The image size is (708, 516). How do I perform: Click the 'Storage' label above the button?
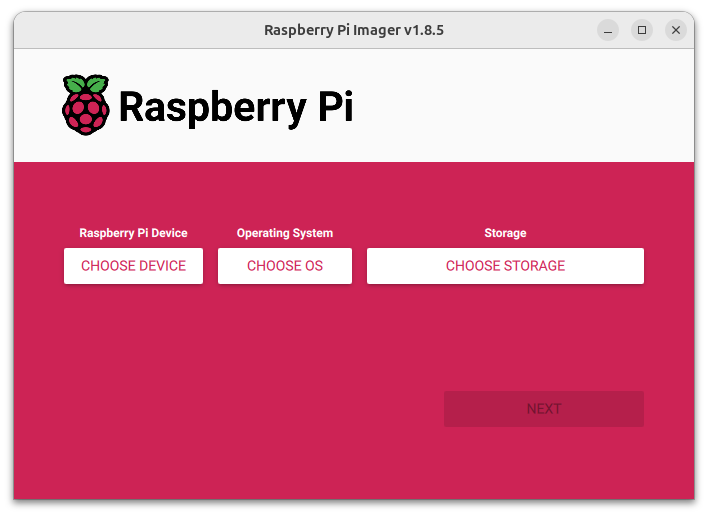coord(505,233)
